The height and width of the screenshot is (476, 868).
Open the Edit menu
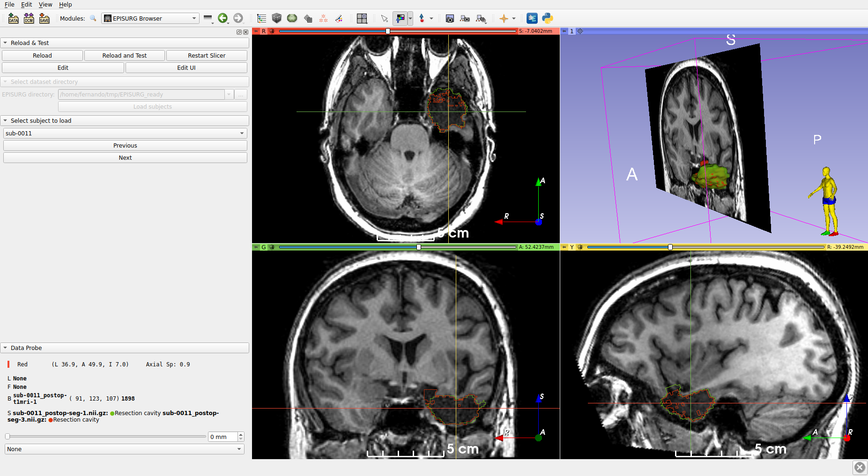click(x=27, y=4)
